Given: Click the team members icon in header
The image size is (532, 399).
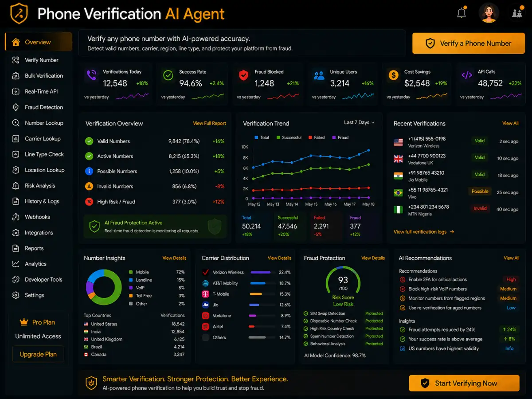Looking at the screenshot, I should (517, 13).
